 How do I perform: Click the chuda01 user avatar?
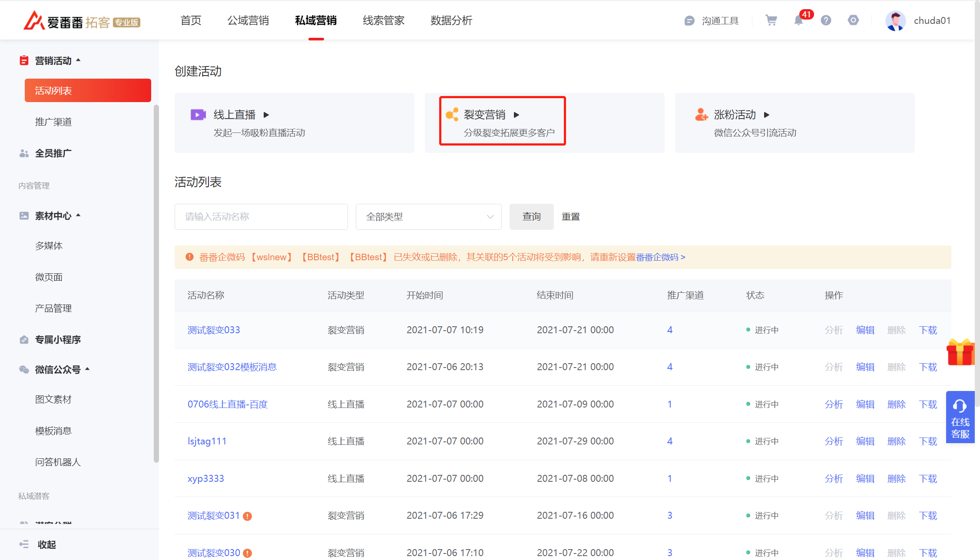(x=895, y=20)
